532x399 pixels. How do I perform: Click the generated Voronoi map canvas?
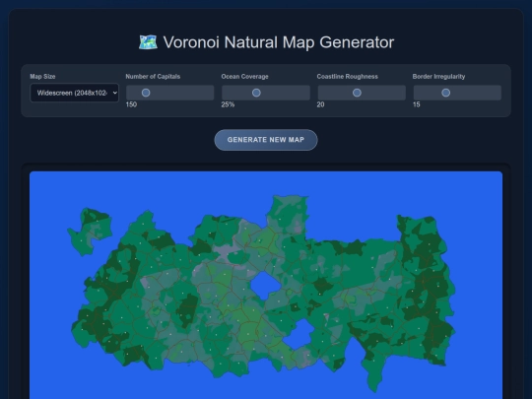(x=266, y=285)
